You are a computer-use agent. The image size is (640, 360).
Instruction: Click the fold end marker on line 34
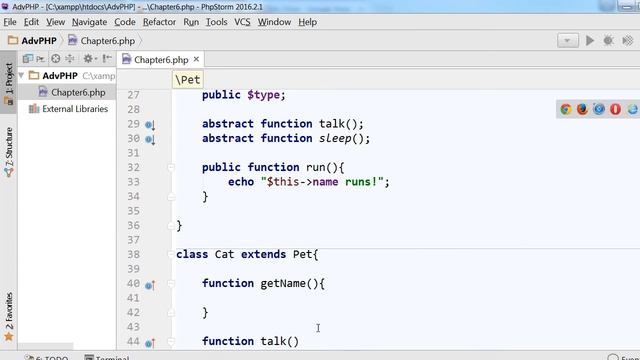[171, 197]
